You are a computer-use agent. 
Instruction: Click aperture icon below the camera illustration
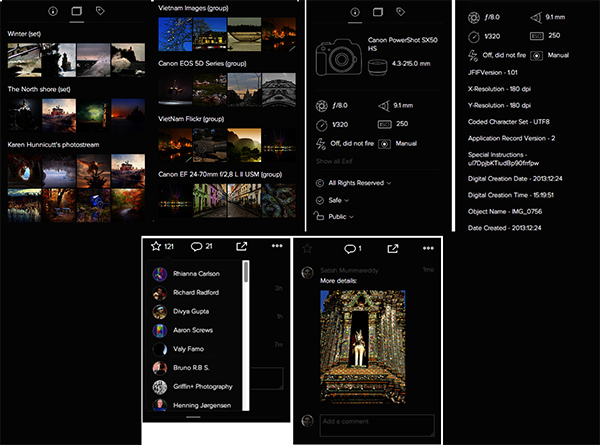[x=321, y=106]
